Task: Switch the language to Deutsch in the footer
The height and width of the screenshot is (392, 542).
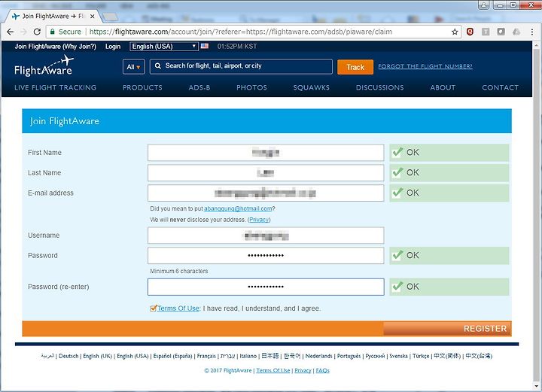Action: coord(69,356)
